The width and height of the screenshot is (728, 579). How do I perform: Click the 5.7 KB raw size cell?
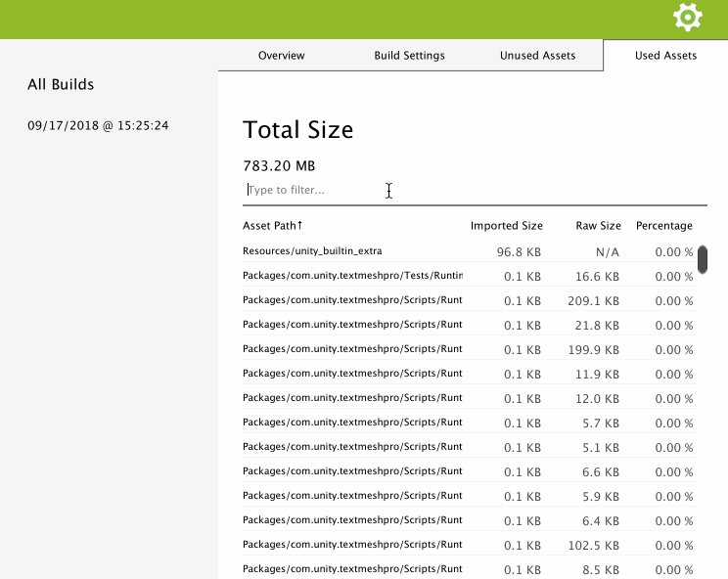point(601,423)
